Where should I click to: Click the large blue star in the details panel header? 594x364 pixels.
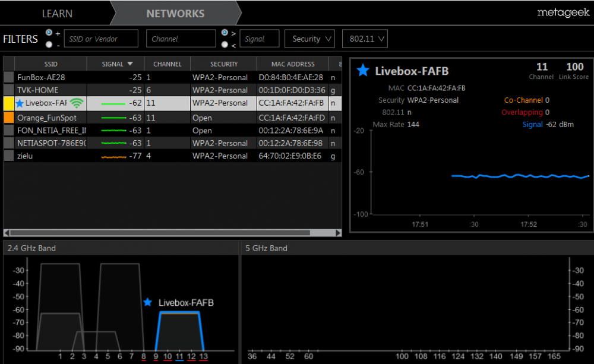click(363, 71)
